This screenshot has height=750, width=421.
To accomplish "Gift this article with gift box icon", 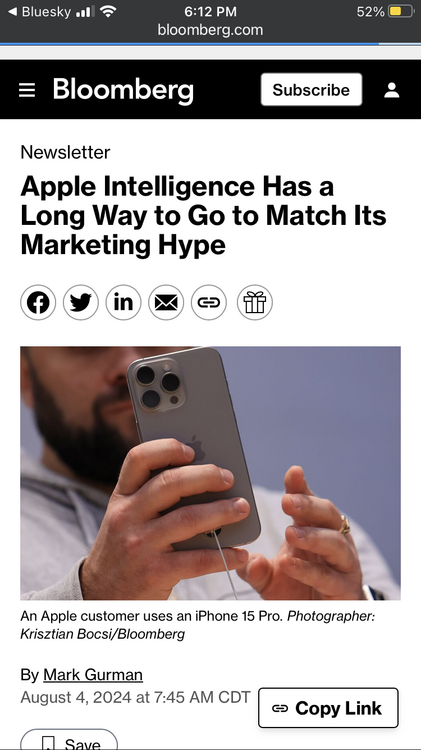I will pyautogui.click(x=255, y=302).
